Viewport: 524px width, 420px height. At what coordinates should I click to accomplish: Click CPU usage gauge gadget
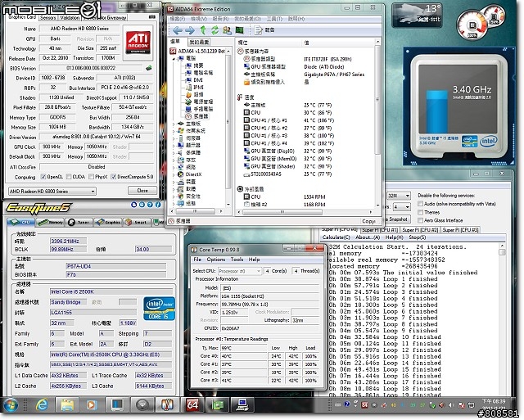pos(472,25)
